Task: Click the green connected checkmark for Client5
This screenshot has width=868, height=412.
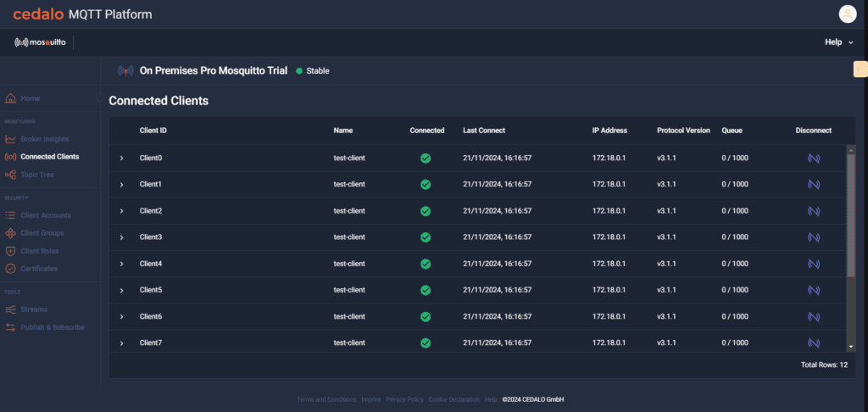Action: [x=426, y=290]
